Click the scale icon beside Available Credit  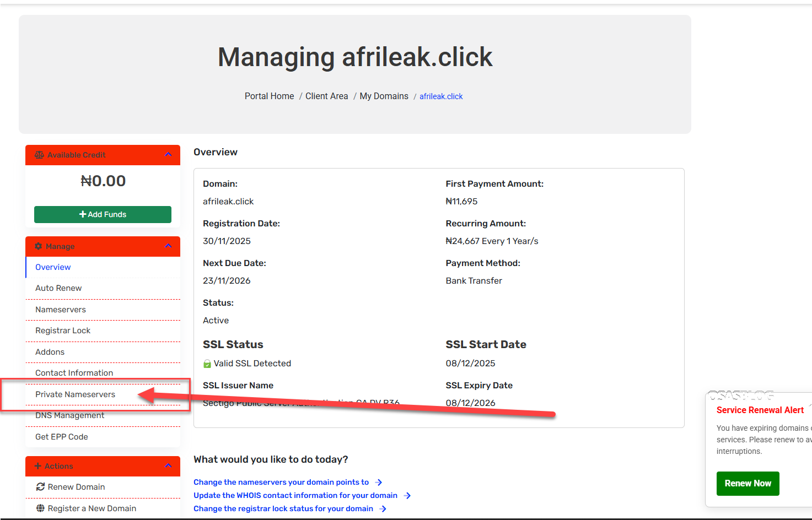(x=39, y=155)
